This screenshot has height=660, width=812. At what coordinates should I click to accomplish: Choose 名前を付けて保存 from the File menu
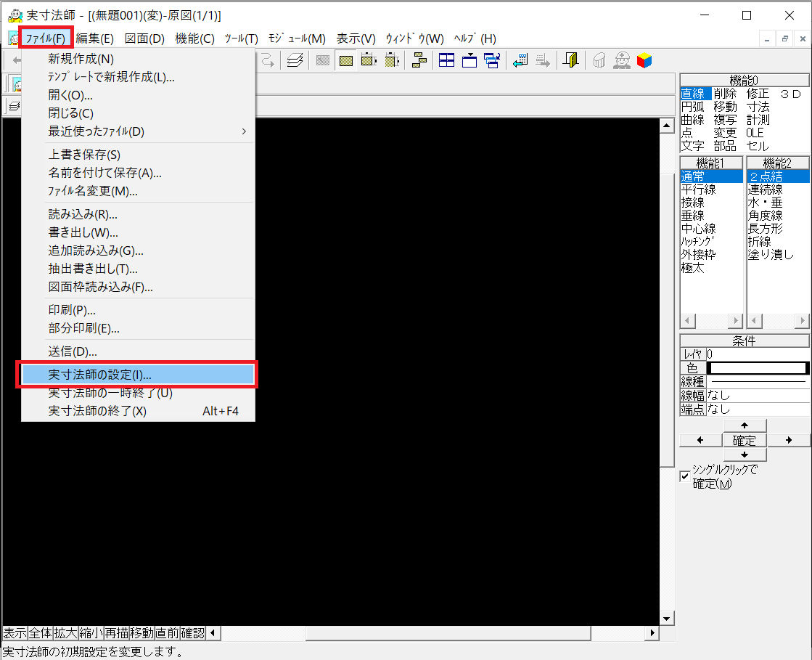point(104,173)
